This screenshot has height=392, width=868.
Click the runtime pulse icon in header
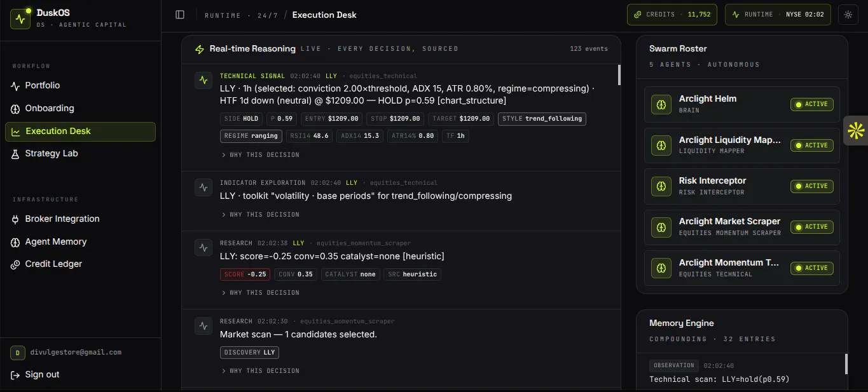pyautogui.click(x=736, y=15)
